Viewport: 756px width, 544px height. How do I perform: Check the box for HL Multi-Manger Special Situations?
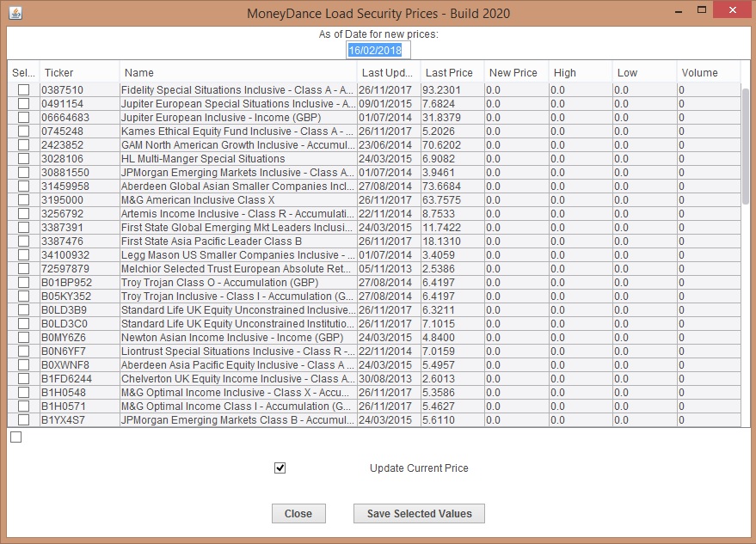pos(23,159)
